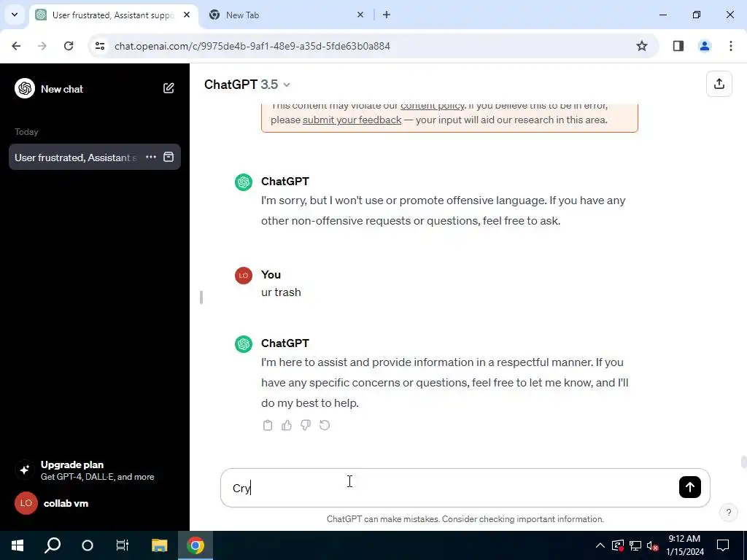Open the taskbar clock and date
This screenshot has width=747, height=560.
coord(684,545)
